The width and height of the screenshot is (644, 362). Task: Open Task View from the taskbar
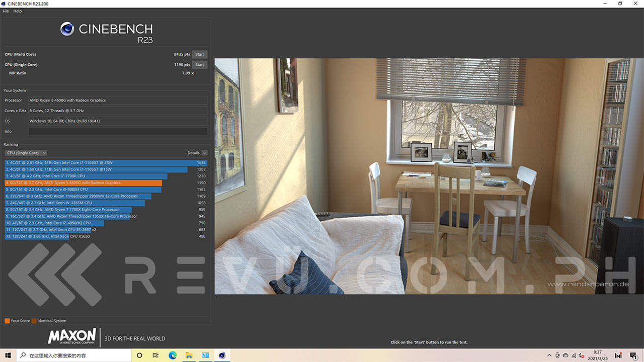[155, 355]
